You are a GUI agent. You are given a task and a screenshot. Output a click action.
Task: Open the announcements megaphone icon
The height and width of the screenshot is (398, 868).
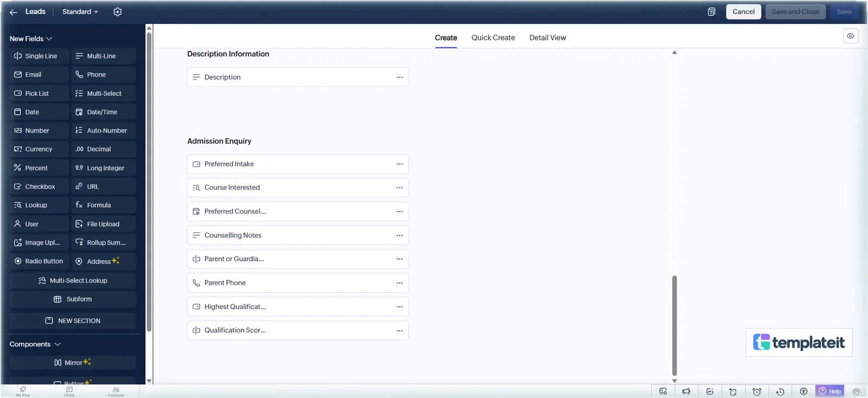(x=686, y=391)
